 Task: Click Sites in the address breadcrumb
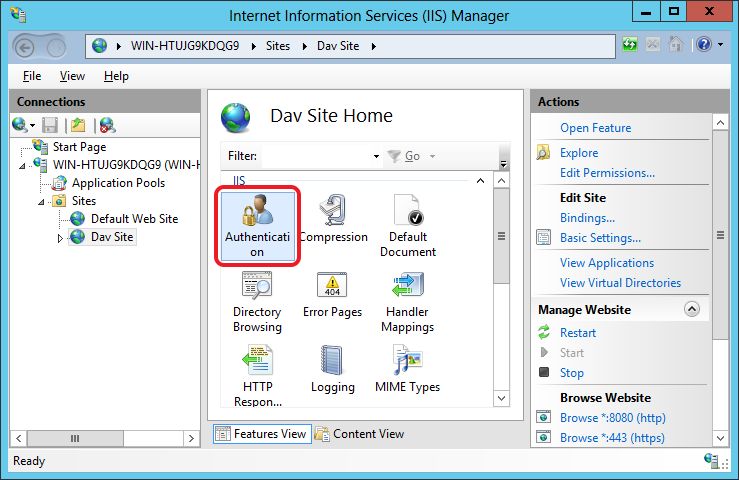(x=278, y=46)
